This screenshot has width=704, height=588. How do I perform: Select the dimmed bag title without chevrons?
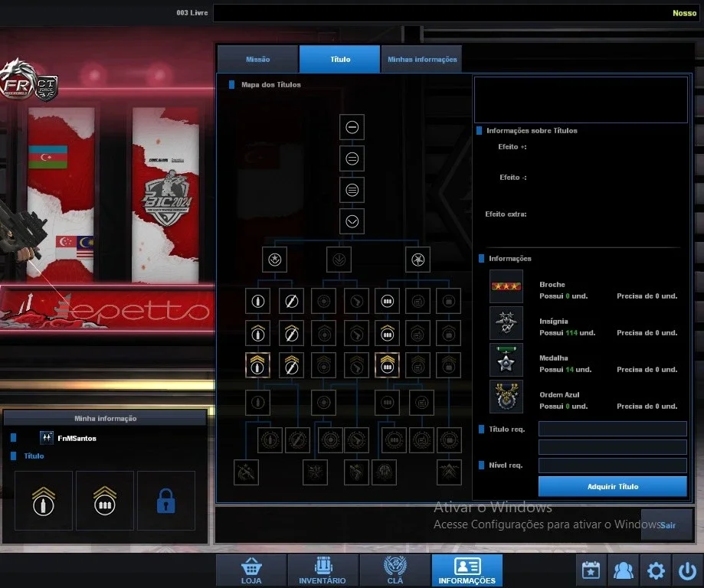point(449,301)
